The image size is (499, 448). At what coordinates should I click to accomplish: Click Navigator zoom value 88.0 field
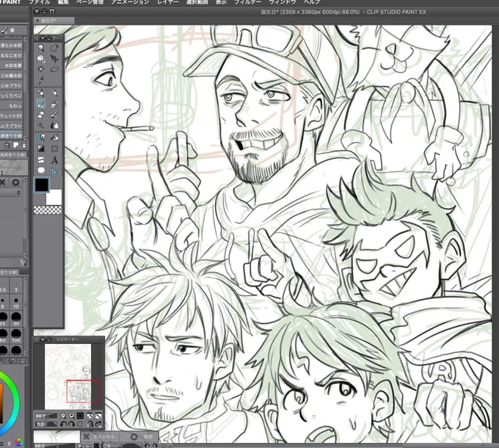[40, 416]
